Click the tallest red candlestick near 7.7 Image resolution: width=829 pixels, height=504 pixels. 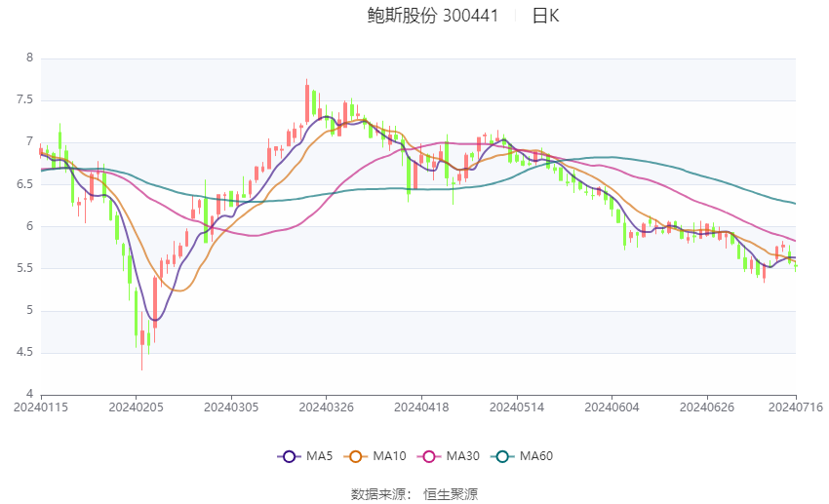pyautogui.click(x=306, y=101)
